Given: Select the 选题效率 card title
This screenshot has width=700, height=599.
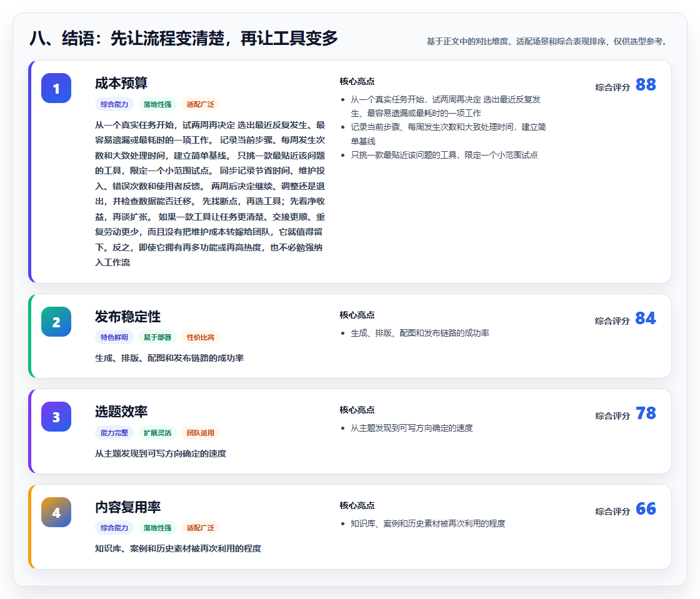Looking at the screenshot, I should 121,411.
